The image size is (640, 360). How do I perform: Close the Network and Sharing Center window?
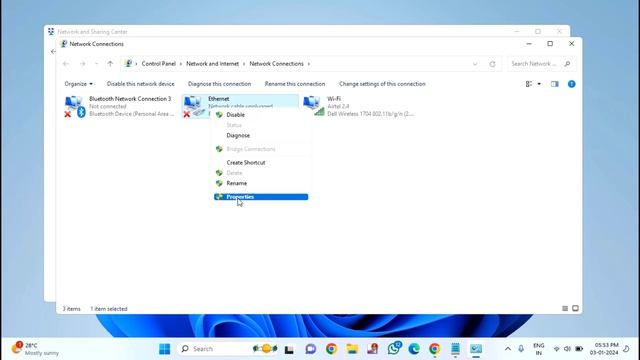(560, 31)
